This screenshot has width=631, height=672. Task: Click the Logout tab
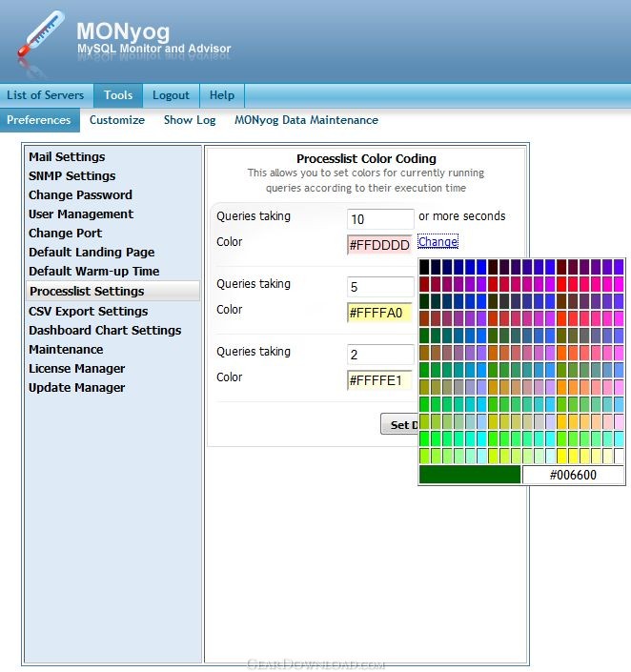[171, 95]
